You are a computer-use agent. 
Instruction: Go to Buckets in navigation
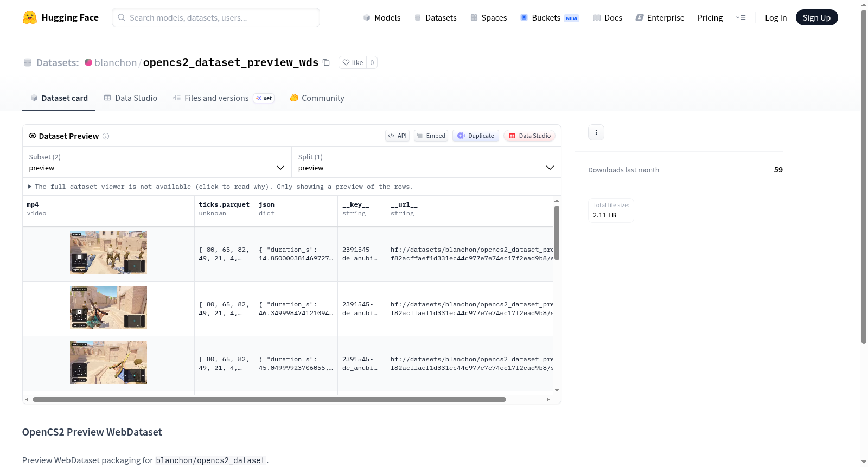tap(550, 18)
